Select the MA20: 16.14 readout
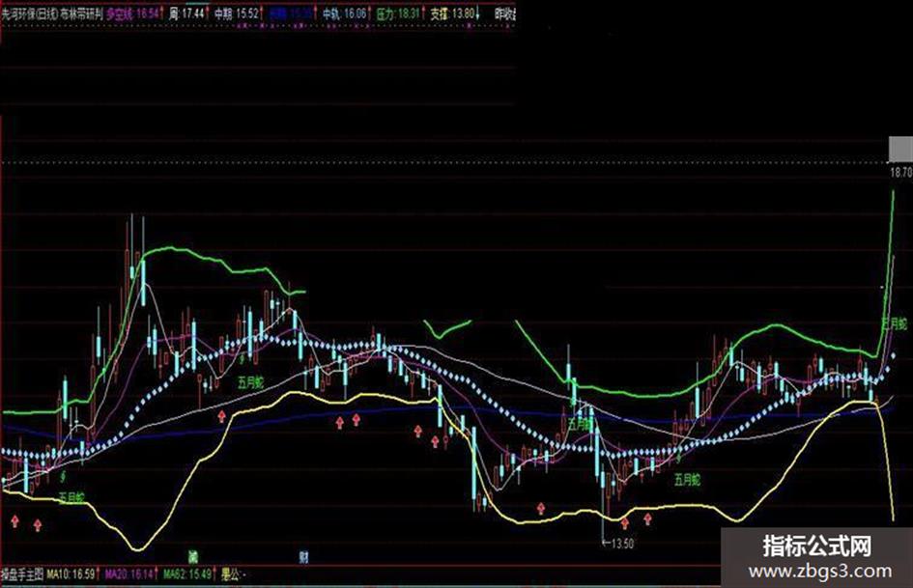913x588 pixels. [129, 575]
